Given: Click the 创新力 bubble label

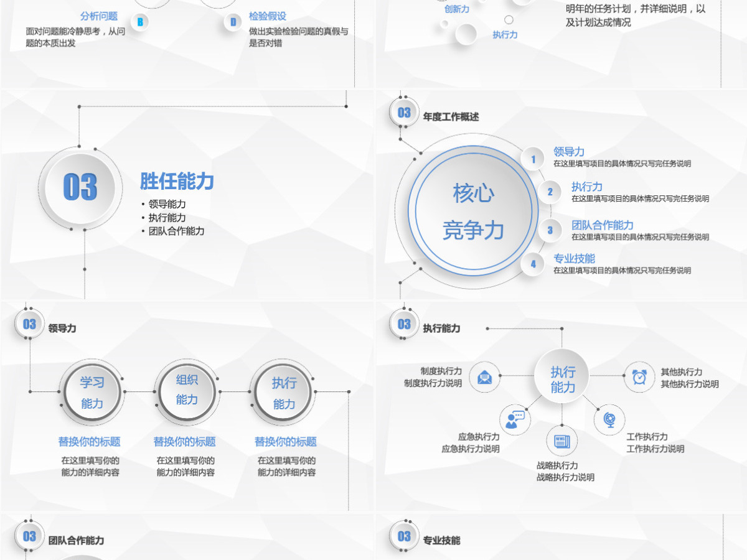Looking at the screenshot, I should click(x=457, y=9).
